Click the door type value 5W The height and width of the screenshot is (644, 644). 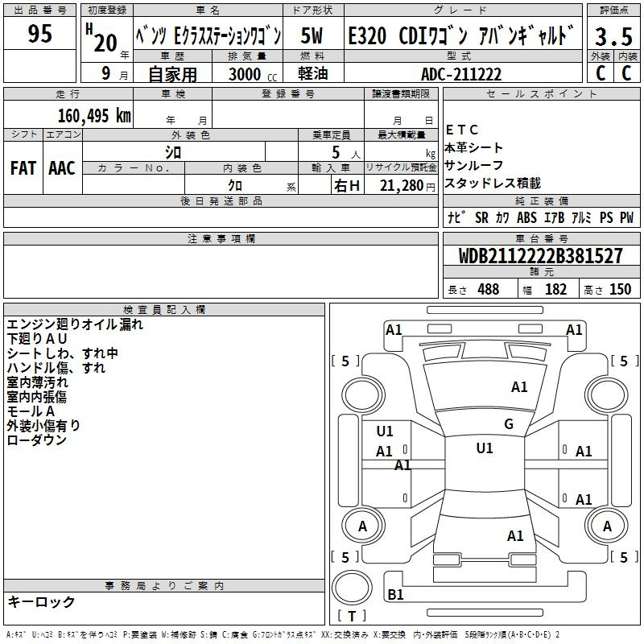click(312, 35)
